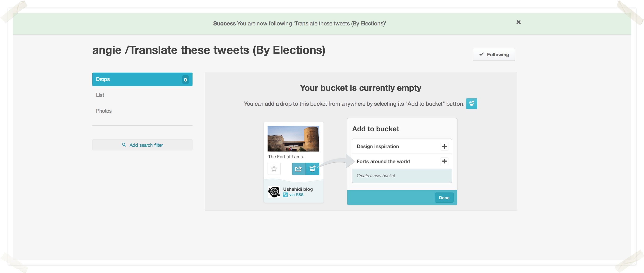The width and height of the screenshot is (644, 273).
Task: Click the magnifier icon in the search filter
Action: click(x=124, y=145)
